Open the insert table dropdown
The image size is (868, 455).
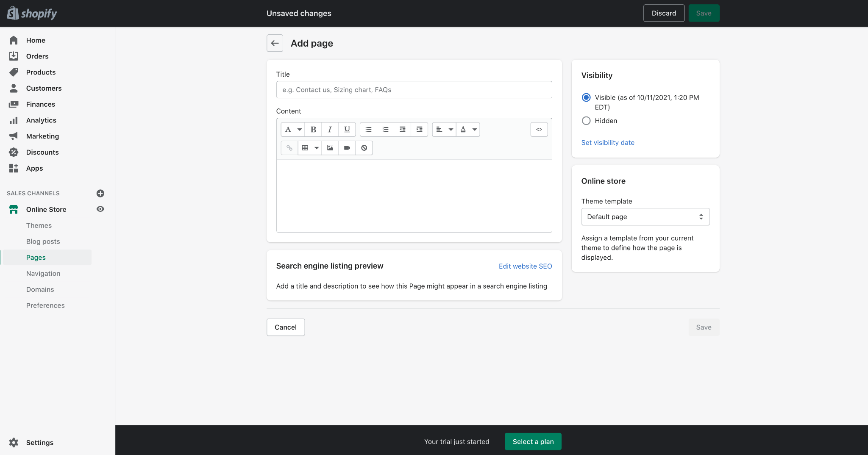(x=310, y=148)
